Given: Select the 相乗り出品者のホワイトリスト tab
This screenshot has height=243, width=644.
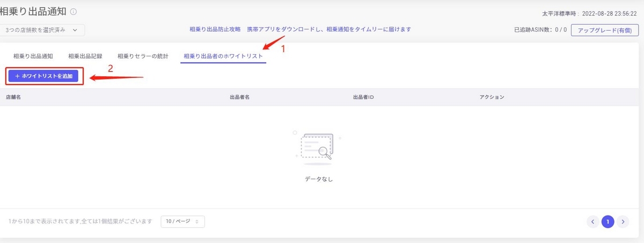Looking at the screenshot, I should coord(223,56).
